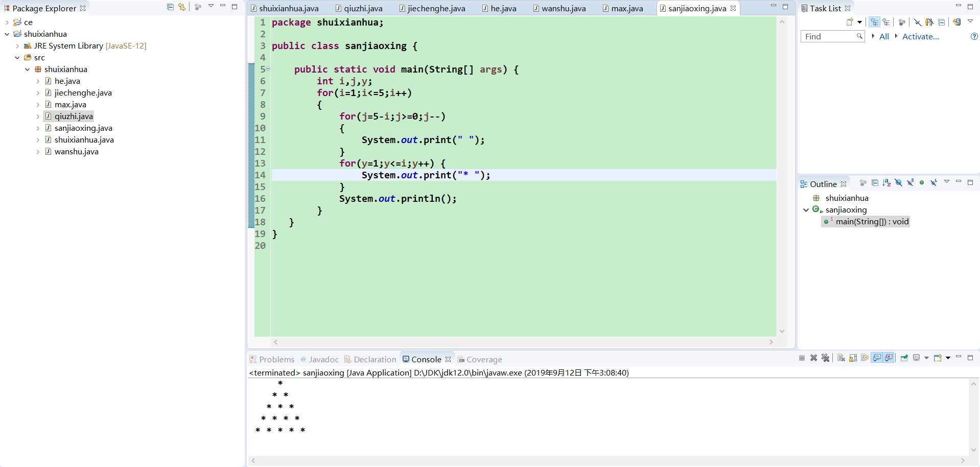This screenshot has width=980, height=467.
Task: Toggle Hide Local Types in Outline
Action: click(x=934, y=183)
